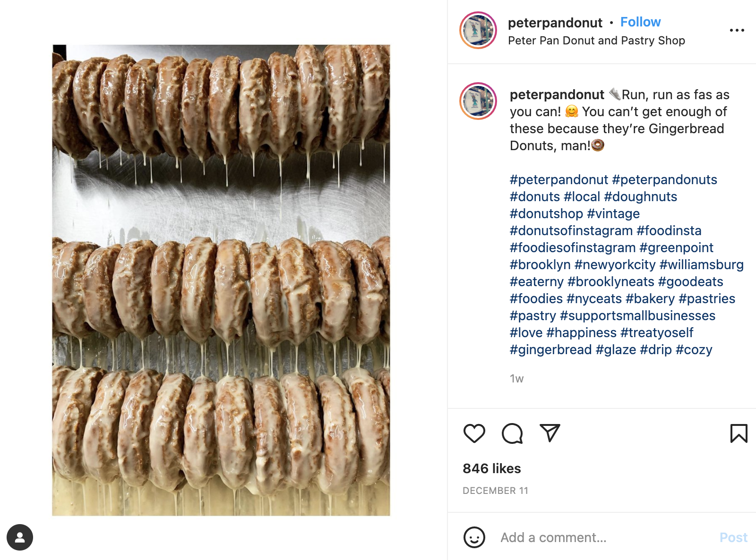The height and width of the screenshot is (560, 756).
Task: Click the 1w timestamp under caption
Action: 516,379
